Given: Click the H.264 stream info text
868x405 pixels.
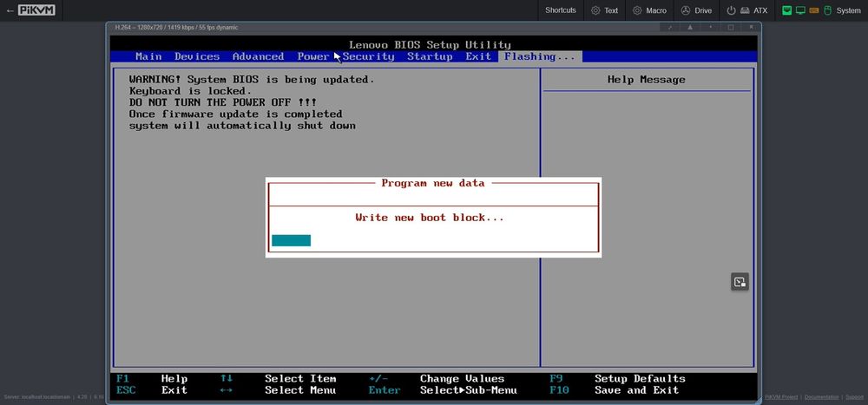Looking at the screenshot, I should (176, 27).
